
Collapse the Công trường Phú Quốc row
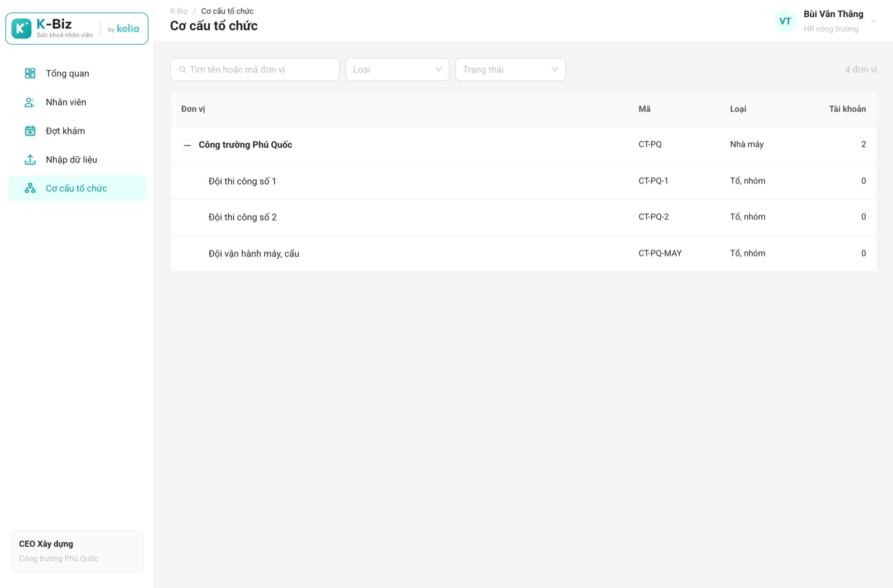click(188, 145)
